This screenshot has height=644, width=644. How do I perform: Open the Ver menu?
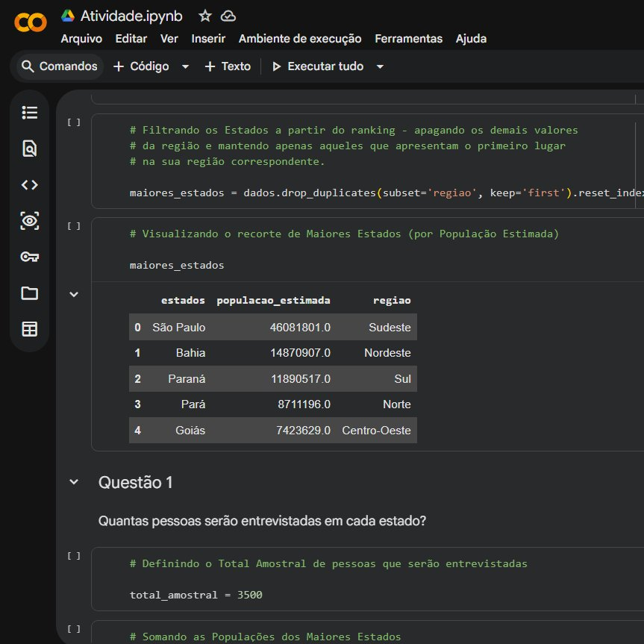169,39
